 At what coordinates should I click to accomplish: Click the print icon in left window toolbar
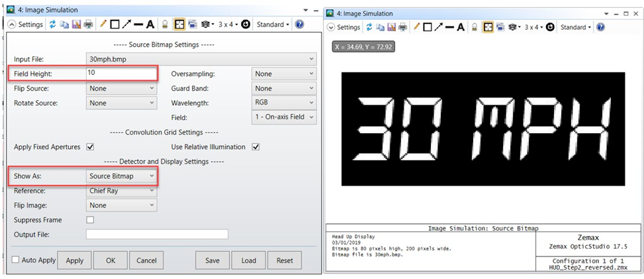[x=88, y=25]
